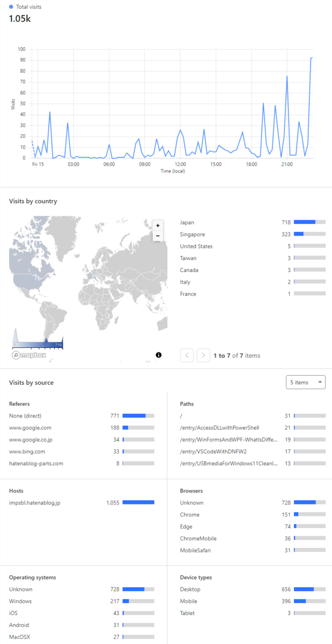Screen dimensions: 332x644
Task: Click iOS operating system row
Action: click(82, 613)
